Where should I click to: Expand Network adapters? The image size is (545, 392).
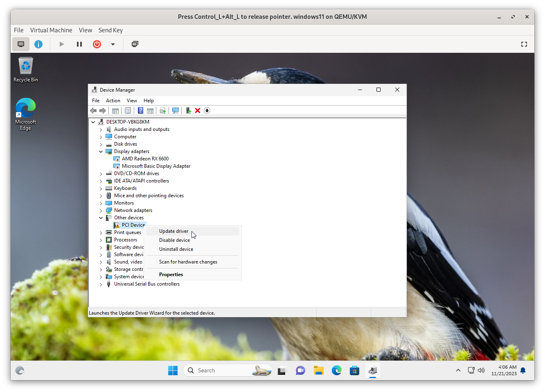pos(101,210)
